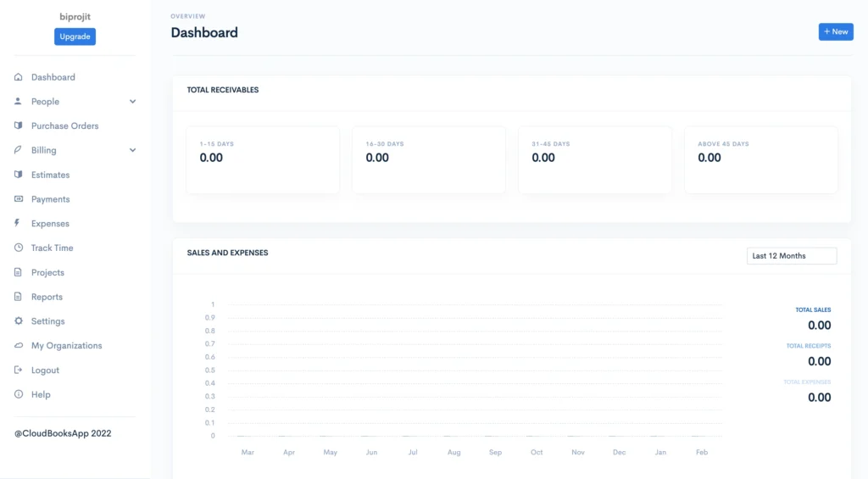Click the Estimates book icon
Image resolution: width=868 pixels, height=479 pixels.
(x=19, y=175)
